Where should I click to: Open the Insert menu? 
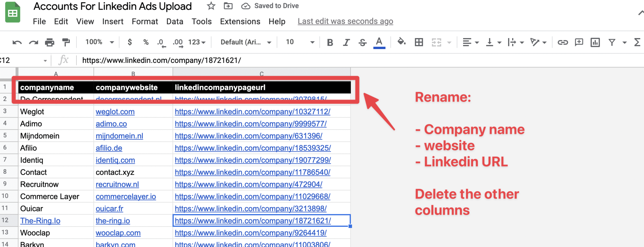[113, 21]
